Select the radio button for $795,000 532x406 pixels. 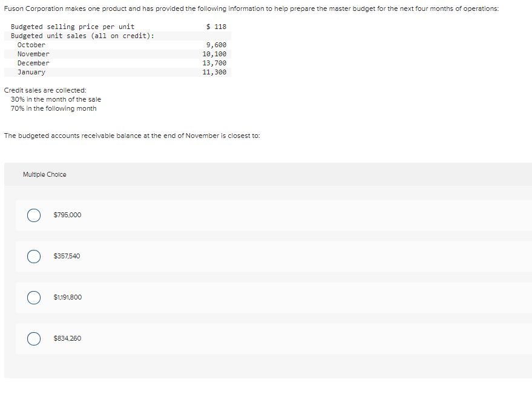pyautogui.click(x=34, y=215)
